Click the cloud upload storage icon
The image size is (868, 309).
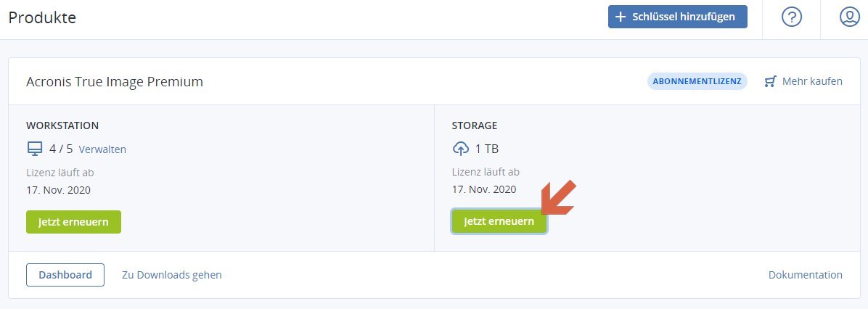click(461, 149)
